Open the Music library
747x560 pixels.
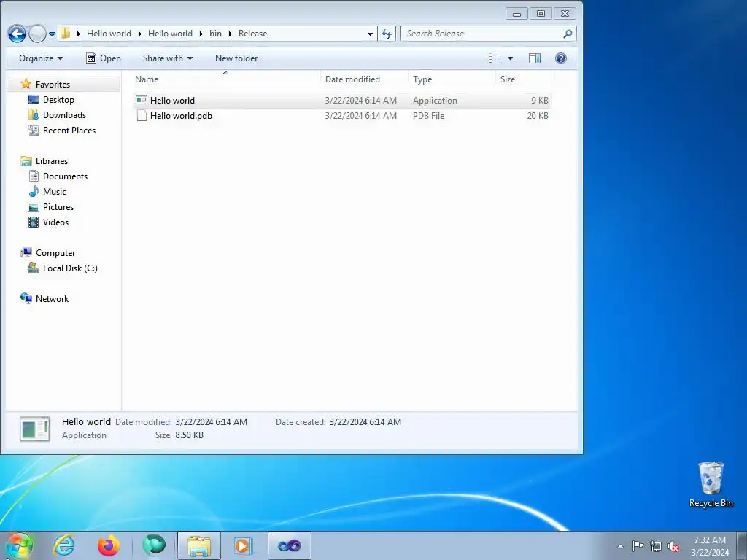pos(54,192)
